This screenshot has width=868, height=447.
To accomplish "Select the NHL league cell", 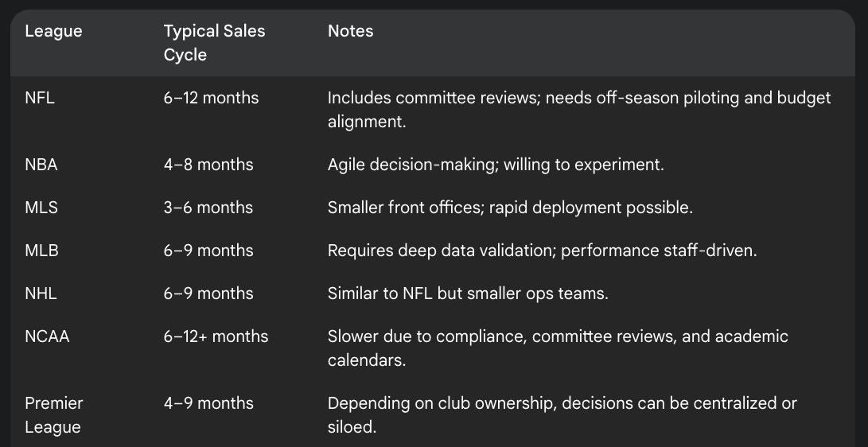I will [41, 293].
